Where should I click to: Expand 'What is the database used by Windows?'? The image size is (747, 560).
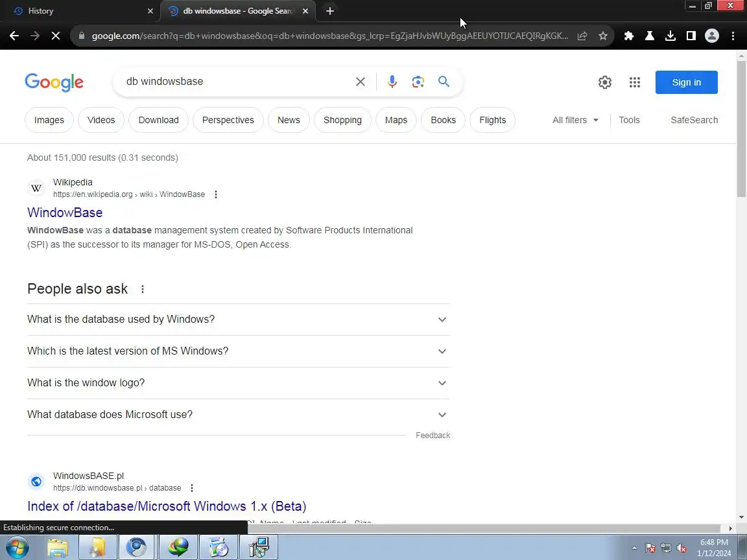click(238, 320)
